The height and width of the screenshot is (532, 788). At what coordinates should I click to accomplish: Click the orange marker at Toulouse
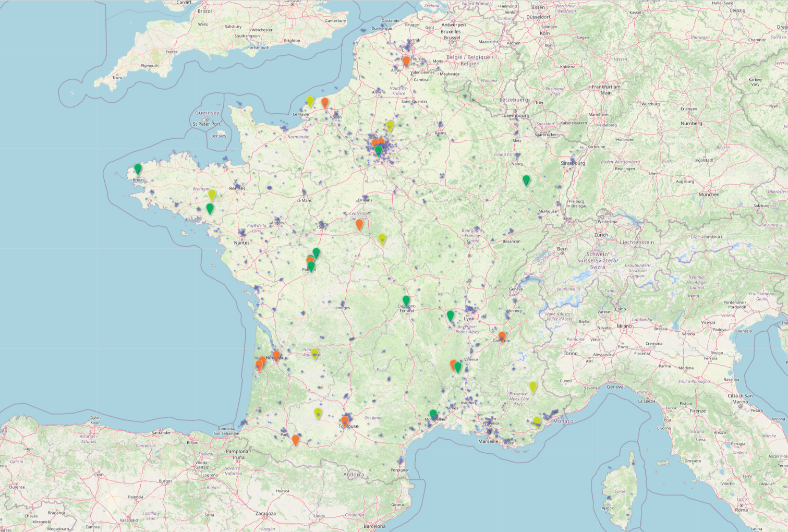(x=345, y=422)
